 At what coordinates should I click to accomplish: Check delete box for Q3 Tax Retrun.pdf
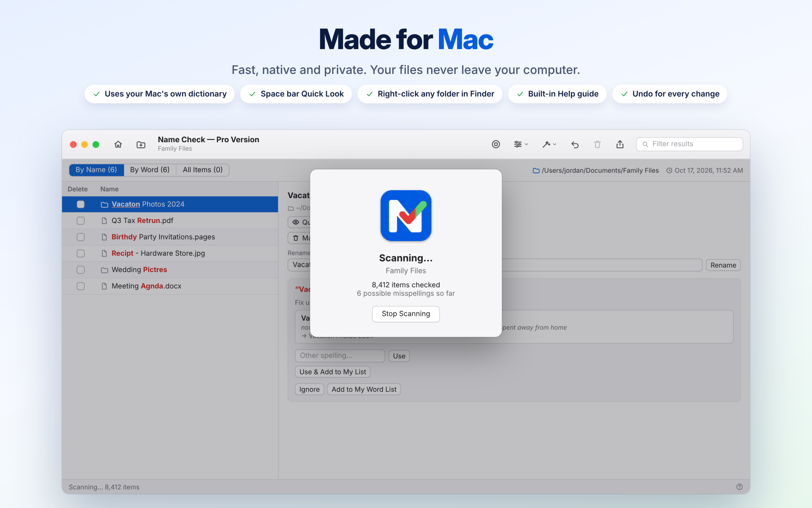point(81,221)
